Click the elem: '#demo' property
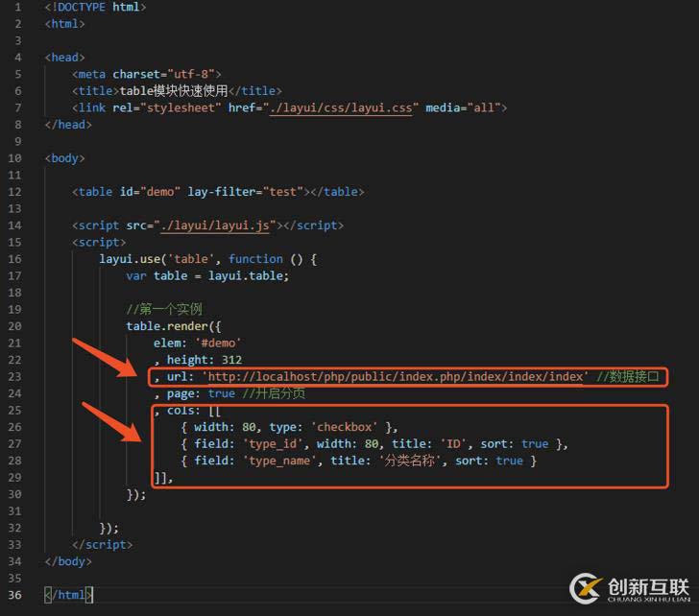Viewport: 699px width, 616px height. [x=197, y=343]
